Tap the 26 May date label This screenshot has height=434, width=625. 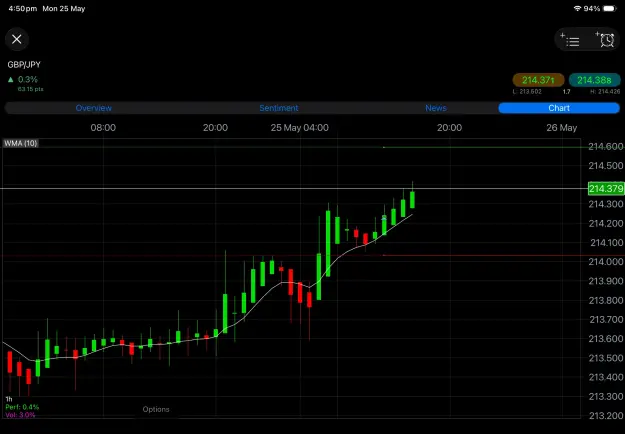pos(562,128)
